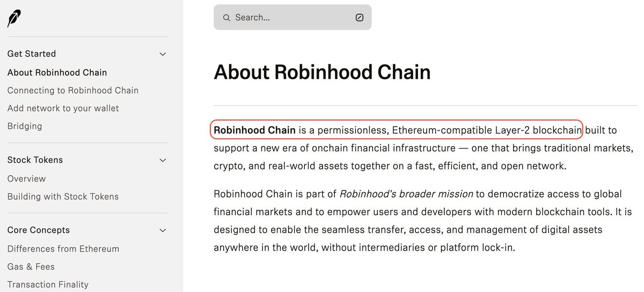Collapse the Core Concepts section chevron

pos(163,231)
